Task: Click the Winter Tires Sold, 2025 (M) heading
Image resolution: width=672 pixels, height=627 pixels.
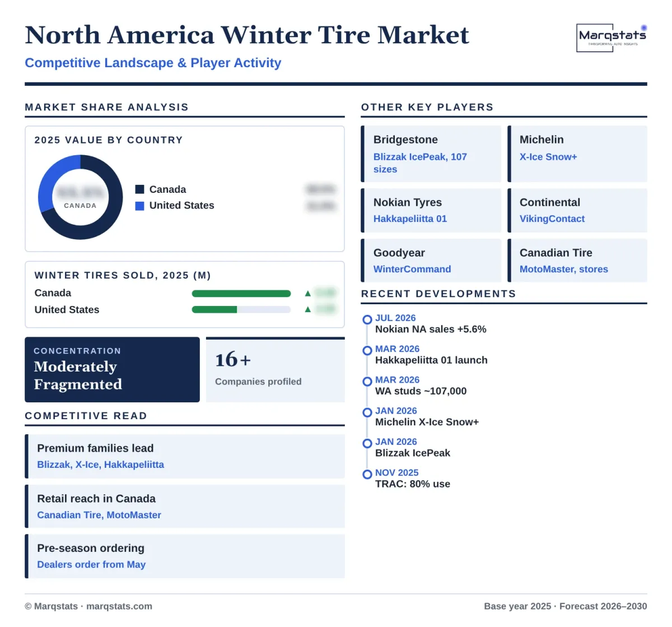Action: [123, 275]
